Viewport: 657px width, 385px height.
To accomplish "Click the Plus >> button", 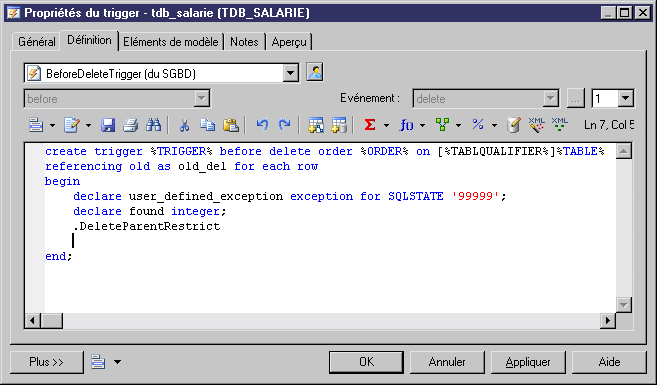I will click(x=47, y=362).
